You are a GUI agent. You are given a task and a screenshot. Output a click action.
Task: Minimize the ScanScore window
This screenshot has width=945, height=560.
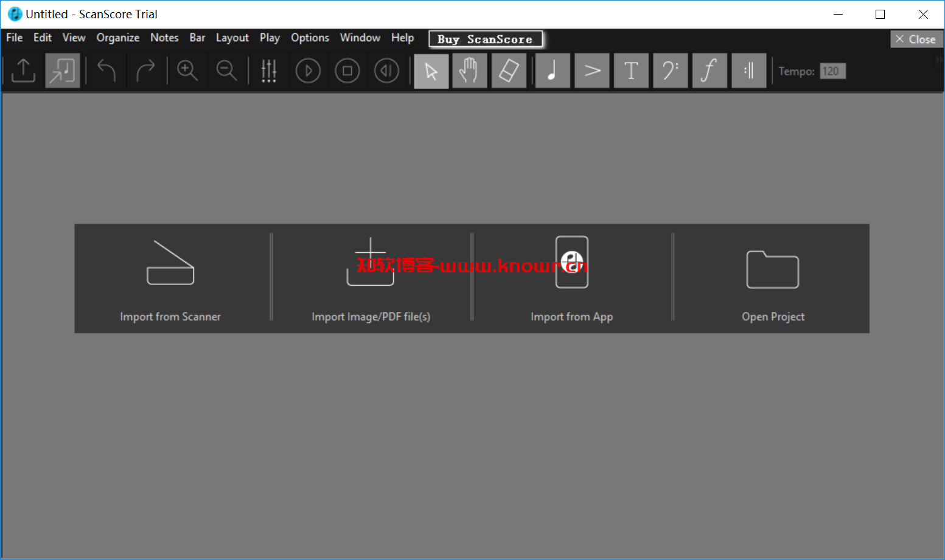(x=838, y=14)
